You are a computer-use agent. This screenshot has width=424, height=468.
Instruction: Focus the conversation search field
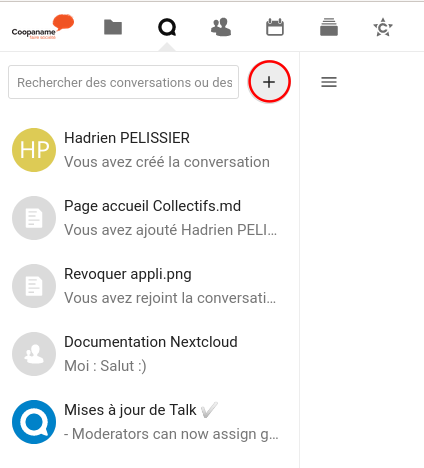tap(123, 82)
